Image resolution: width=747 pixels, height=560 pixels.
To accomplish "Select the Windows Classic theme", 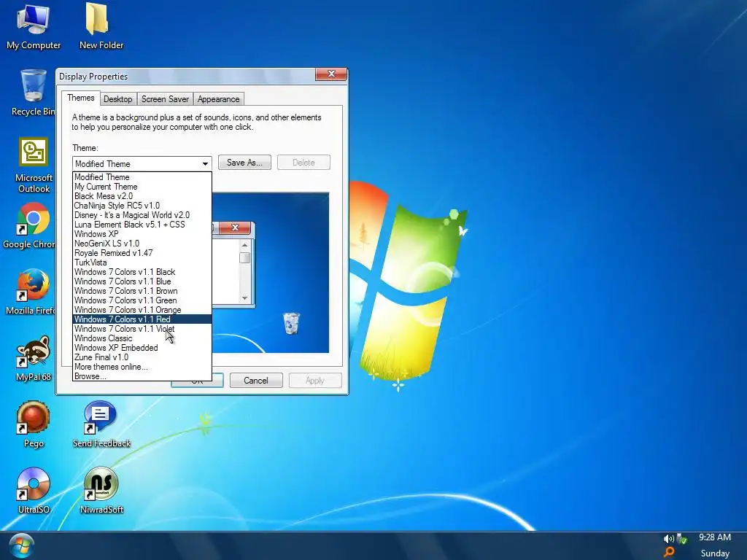I will pos(142,338).
